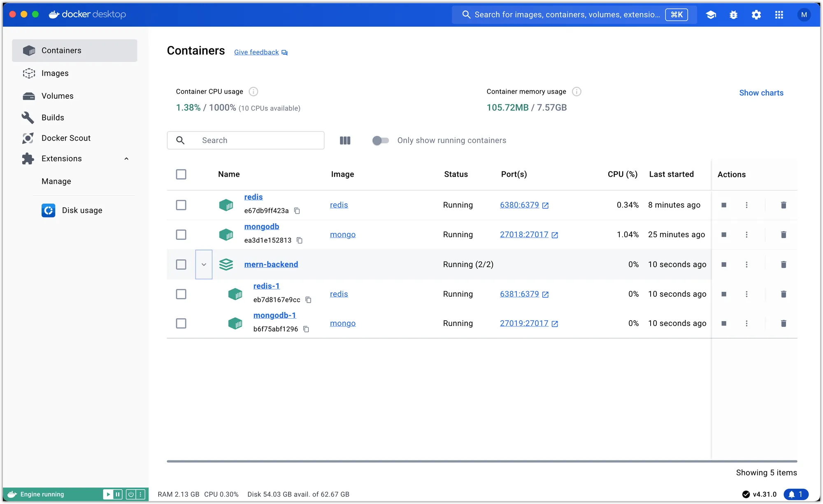823x504 pixels.
Task: Focus the containers Search field
Action: point(246,141)
